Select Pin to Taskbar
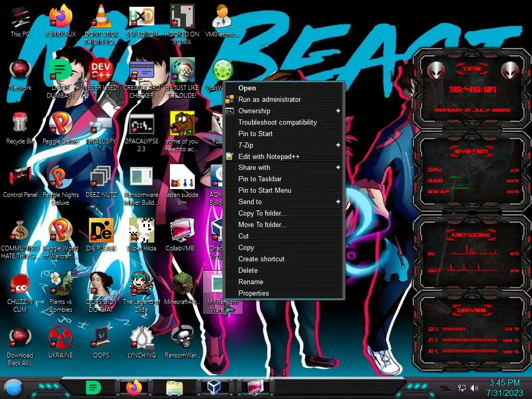 pos(284,179)
